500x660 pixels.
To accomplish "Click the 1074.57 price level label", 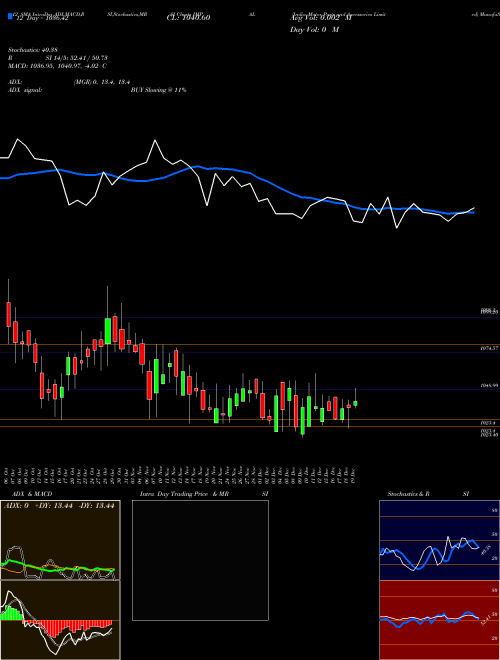I will pyautogui.click(x=489, y=349).
